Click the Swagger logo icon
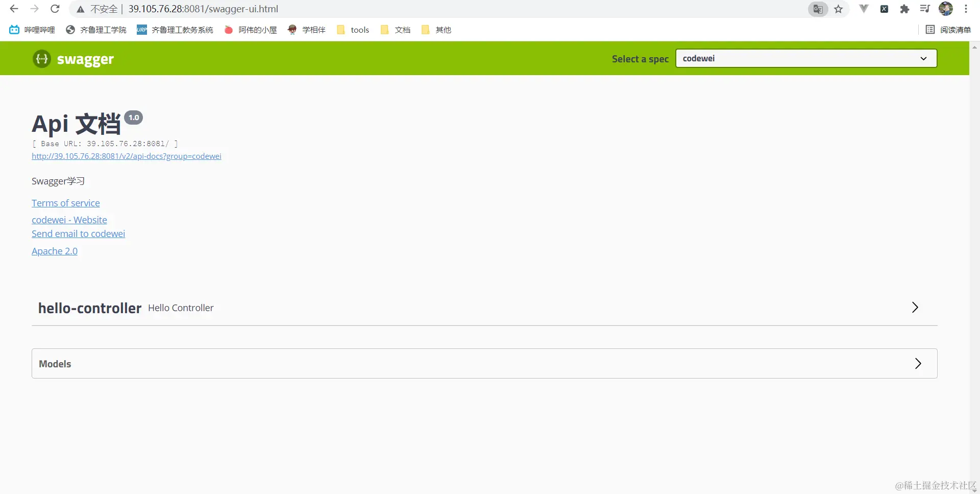The height and width of the screenshot is (494, 980). tap(42, 59)
